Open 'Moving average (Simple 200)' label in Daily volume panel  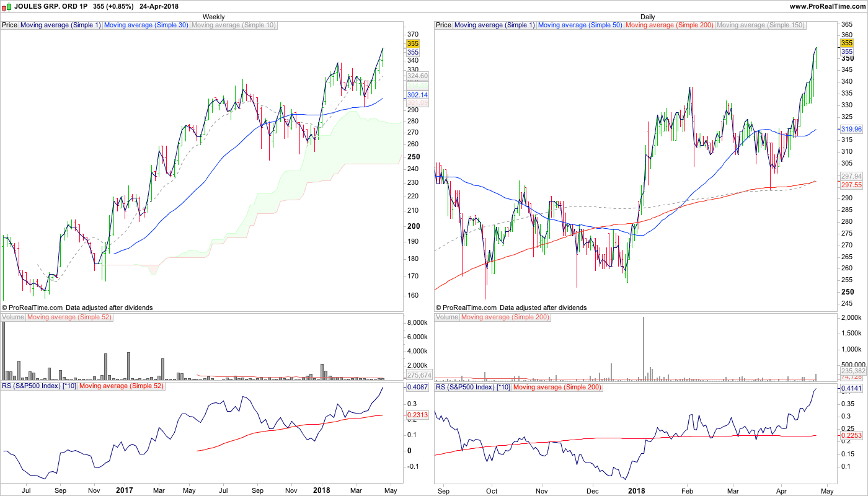point(505,317)
